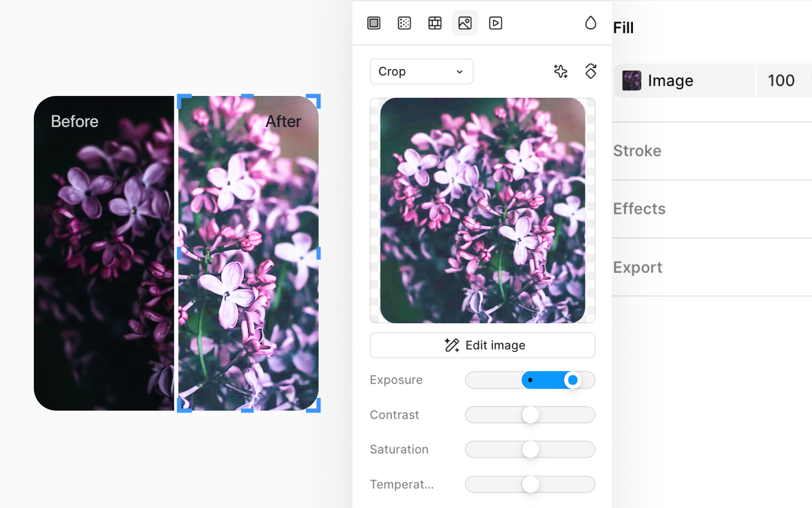The width and height of the screenshot is (812, 508).
Task: Select the noise fill type icon
Action: [404, 23]
